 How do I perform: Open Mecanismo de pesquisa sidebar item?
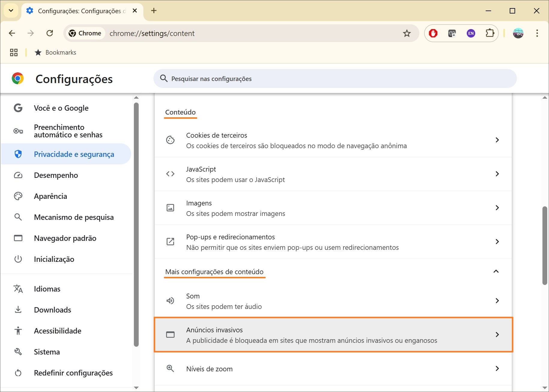coord(74,217)
